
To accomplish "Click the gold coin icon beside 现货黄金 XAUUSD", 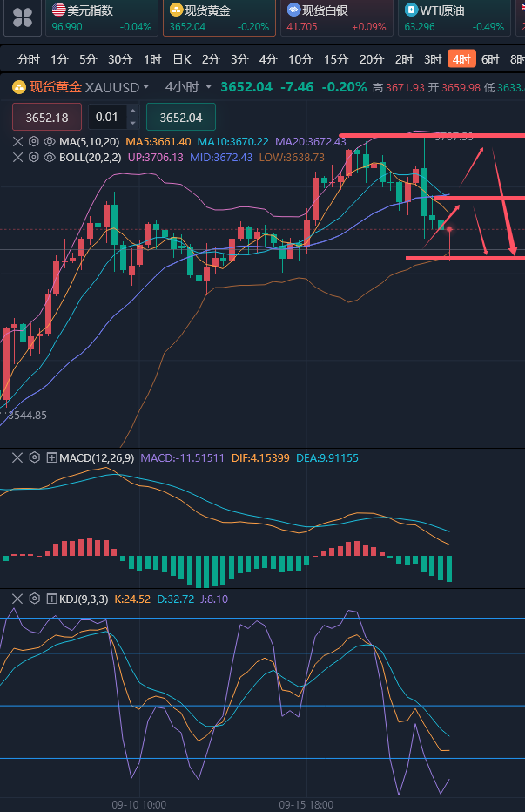I will (x=19, y=87).
